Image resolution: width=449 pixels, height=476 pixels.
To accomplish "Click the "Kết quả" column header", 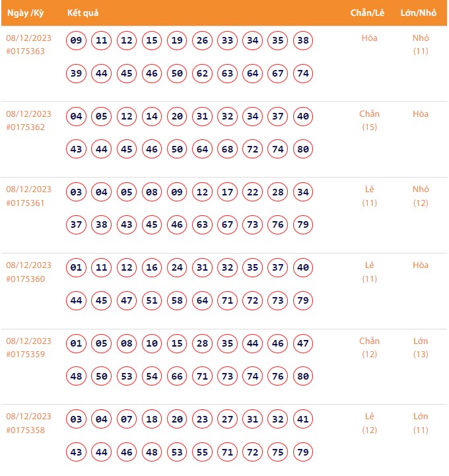I will (x=83, y=13).
